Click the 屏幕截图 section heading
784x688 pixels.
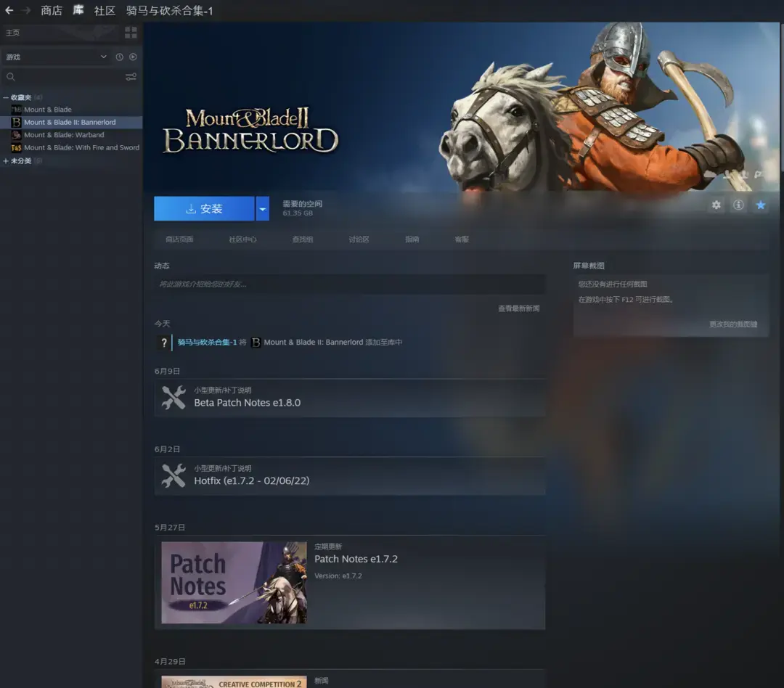click(589, 266)
